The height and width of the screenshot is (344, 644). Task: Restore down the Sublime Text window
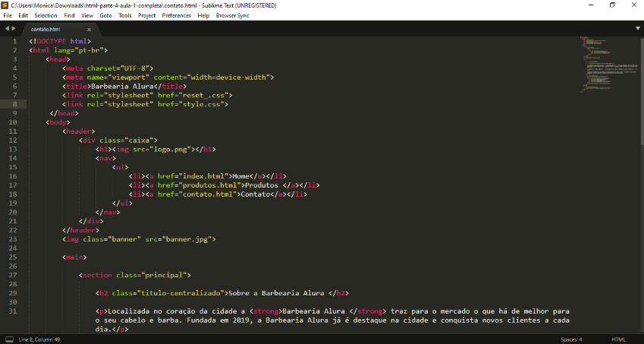pos(612,5)
